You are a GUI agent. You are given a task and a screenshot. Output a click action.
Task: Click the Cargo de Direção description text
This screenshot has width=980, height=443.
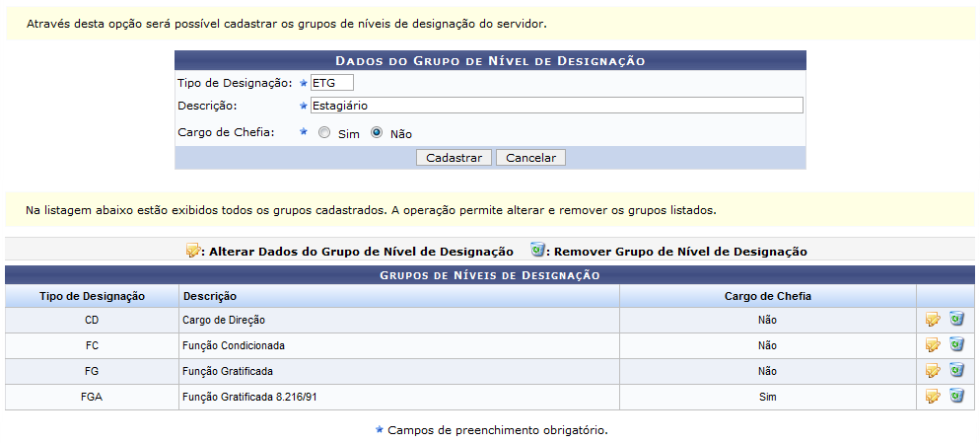224,320
